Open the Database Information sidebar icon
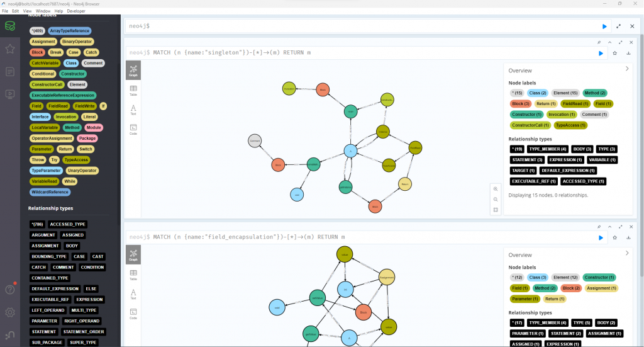The height and width of the screenshot is (347, 644). click(10, 26)
